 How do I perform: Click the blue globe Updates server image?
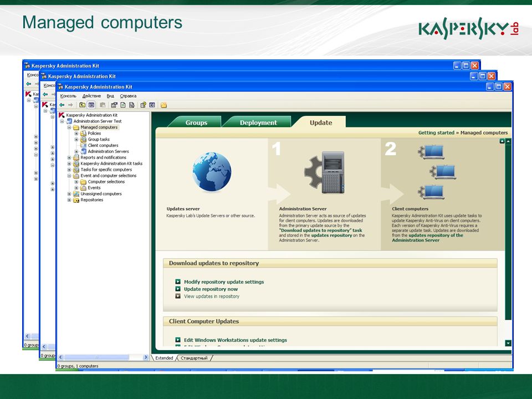(212, 172)
